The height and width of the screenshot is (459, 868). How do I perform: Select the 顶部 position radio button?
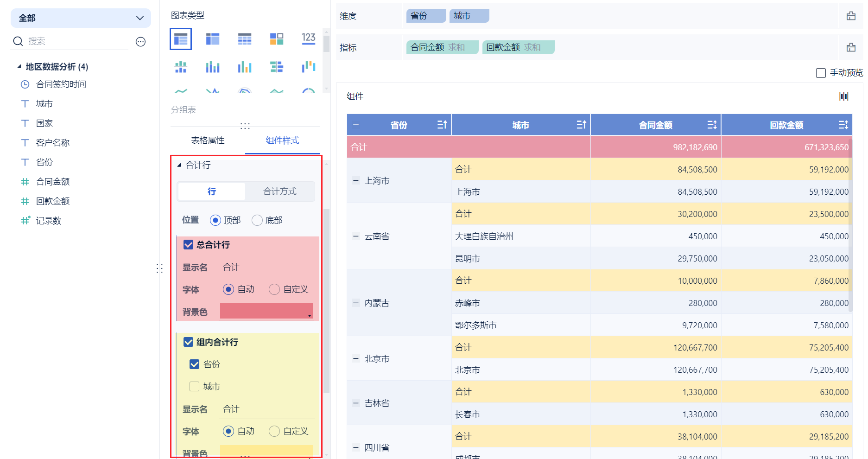[215, 220]
